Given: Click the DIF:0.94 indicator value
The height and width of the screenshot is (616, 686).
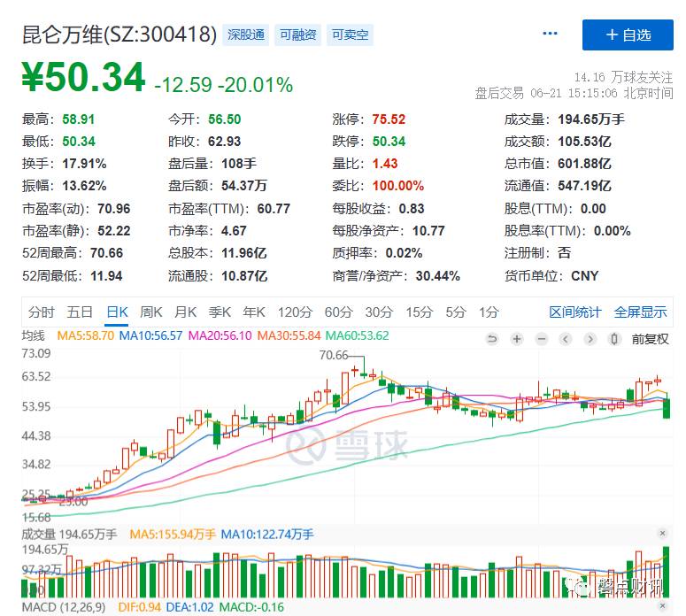Looking at the screenshot, I should [140, 607].
